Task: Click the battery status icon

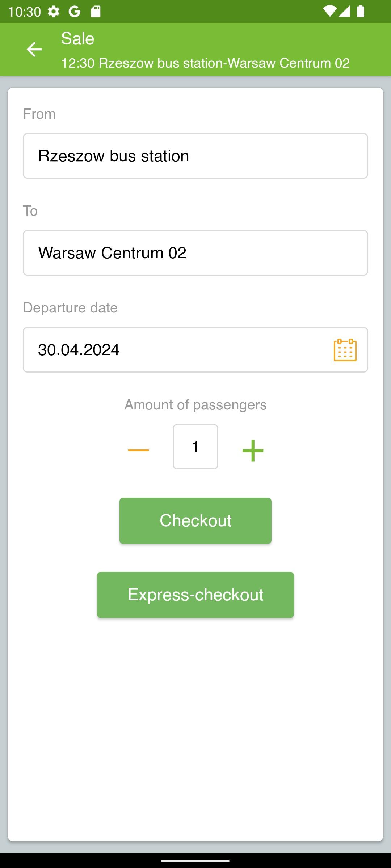Action: point(361,11)
